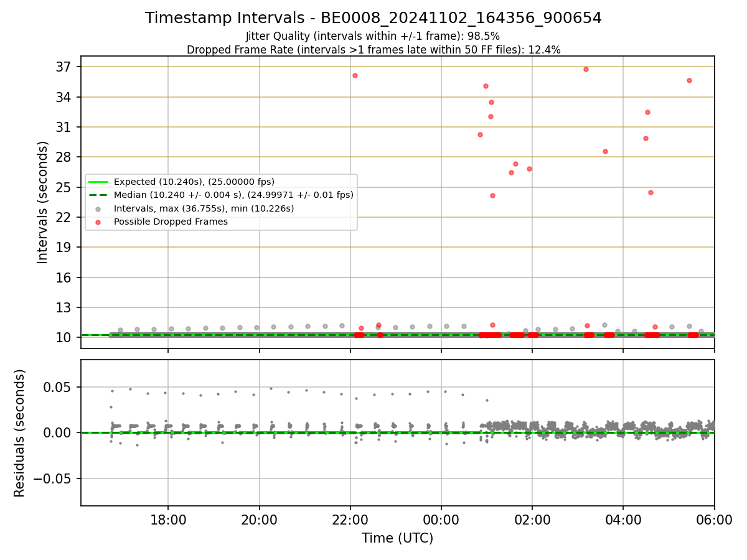This screenshot has width=747, height=560.
Task: Click the 'Possible Dropped Frames' legend label
Action: [171, 222]
